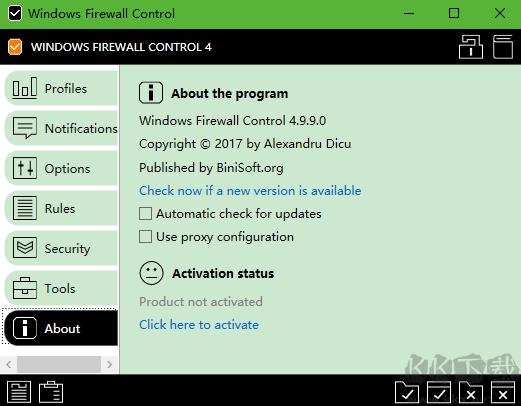Open the Options tab

(61, 168)
